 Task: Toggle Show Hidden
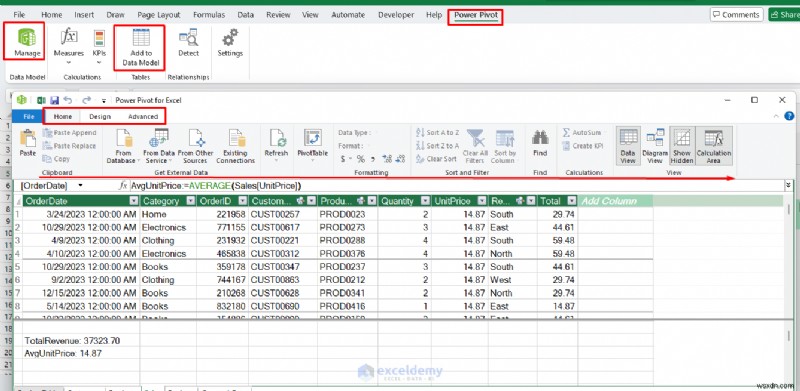point(682,146)
